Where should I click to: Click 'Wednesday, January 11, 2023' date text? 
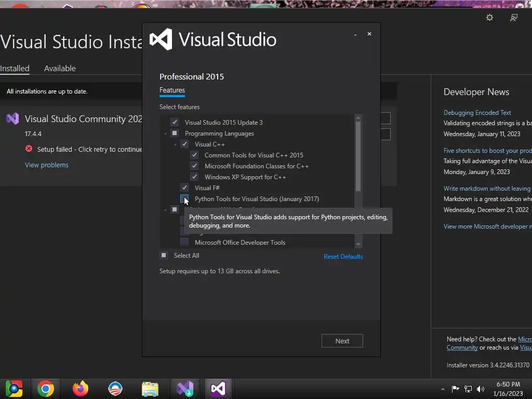[x=482, y=134]
